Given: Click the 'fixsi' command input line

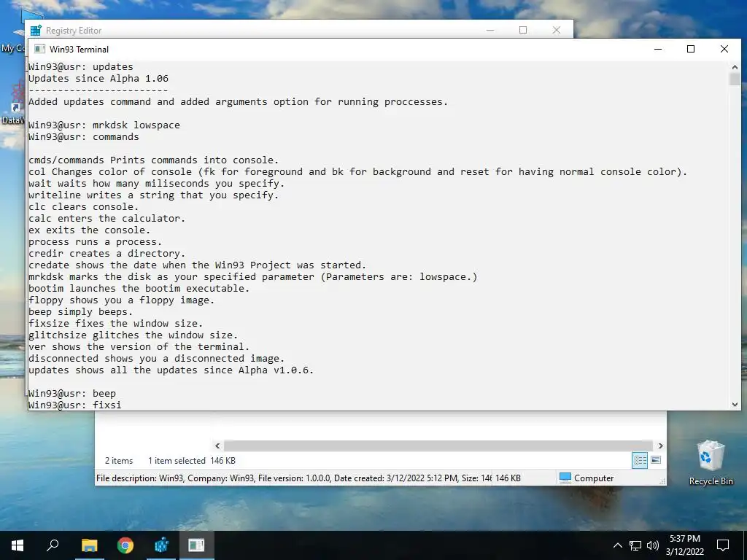Looking at the screenshot, I should pyautogui.click(x=75, y=405).
